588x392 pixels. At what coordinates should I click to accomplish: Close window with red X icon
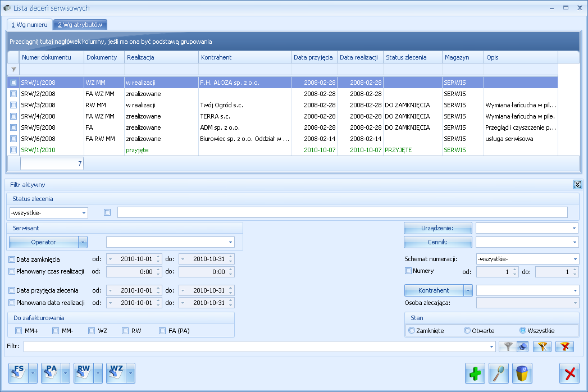[569, 373]
